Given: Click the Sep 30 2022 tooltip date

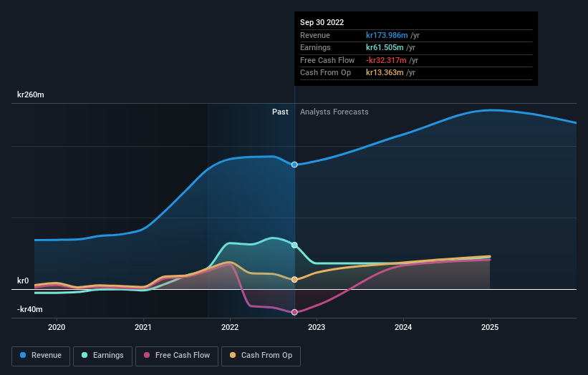Looking at the screenshot, I should pos(322,22).
